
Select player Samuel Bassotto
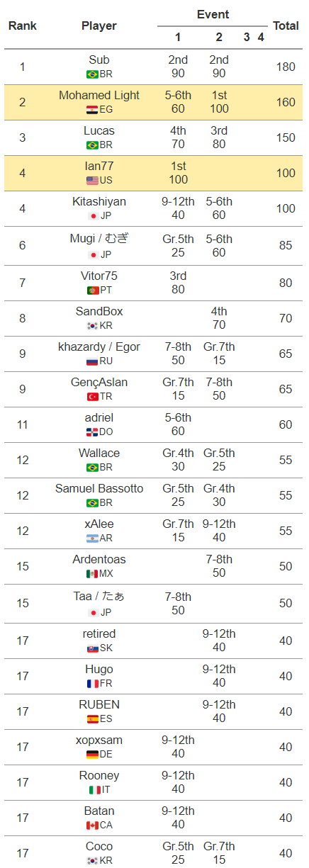99,489
